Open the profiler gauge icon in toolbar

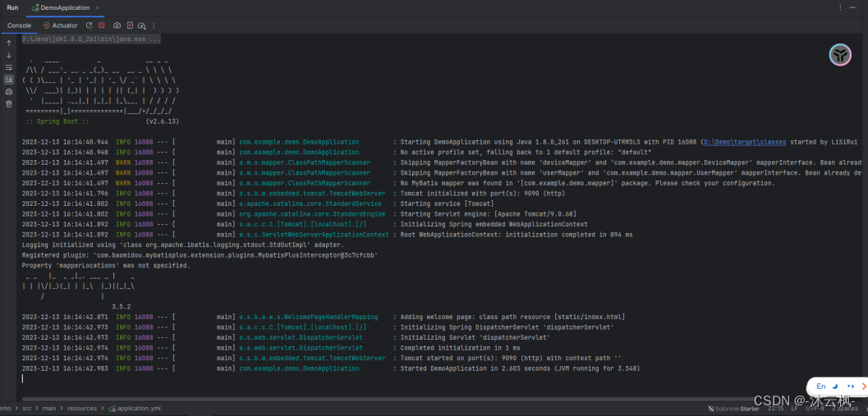(x=142, y=25)
